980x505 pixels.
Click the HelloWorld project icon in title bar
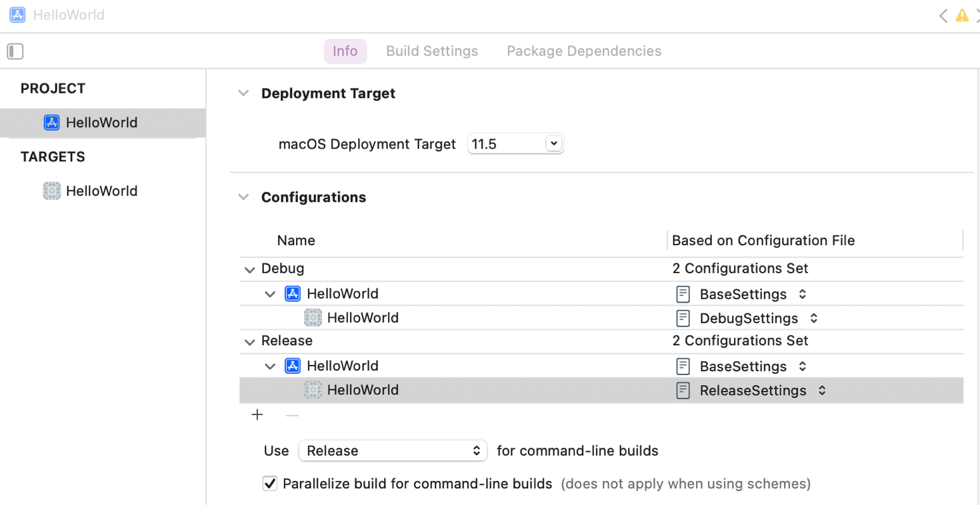[x=17, y=15]
